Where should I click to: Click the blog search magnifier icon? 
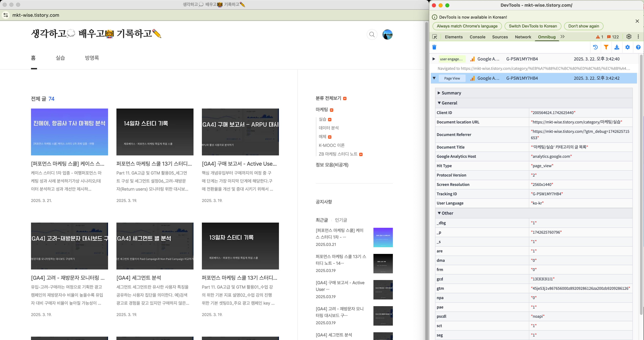click(372, 35)
